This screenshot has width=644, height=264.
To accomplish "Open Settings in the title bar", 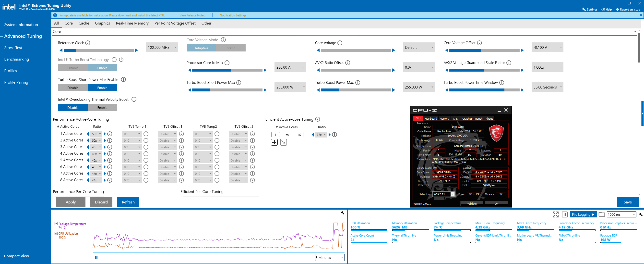I will (x=590, y=9).
